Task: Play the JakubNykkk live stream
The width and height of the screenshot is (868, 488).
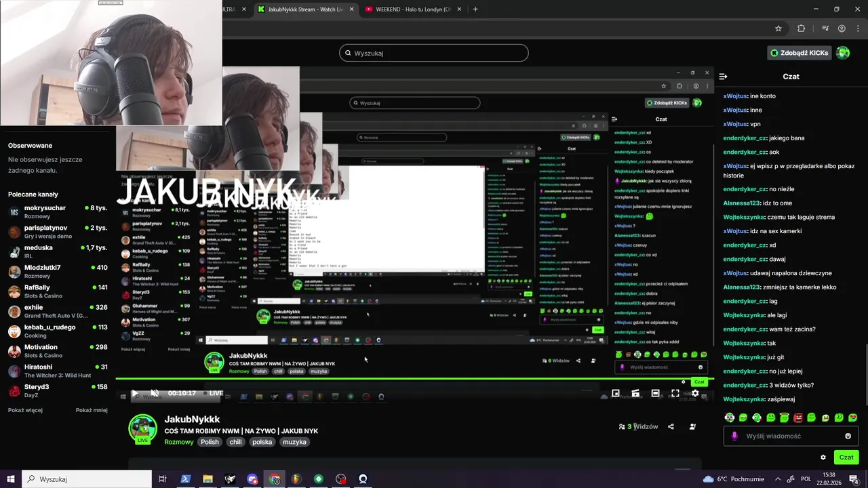Action: 134,393
